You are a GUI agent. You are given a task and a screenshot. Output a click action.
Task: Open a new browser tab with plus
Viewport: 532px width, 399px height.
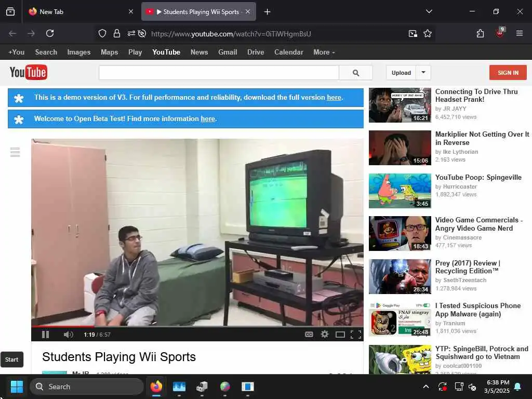click(268, 12)
